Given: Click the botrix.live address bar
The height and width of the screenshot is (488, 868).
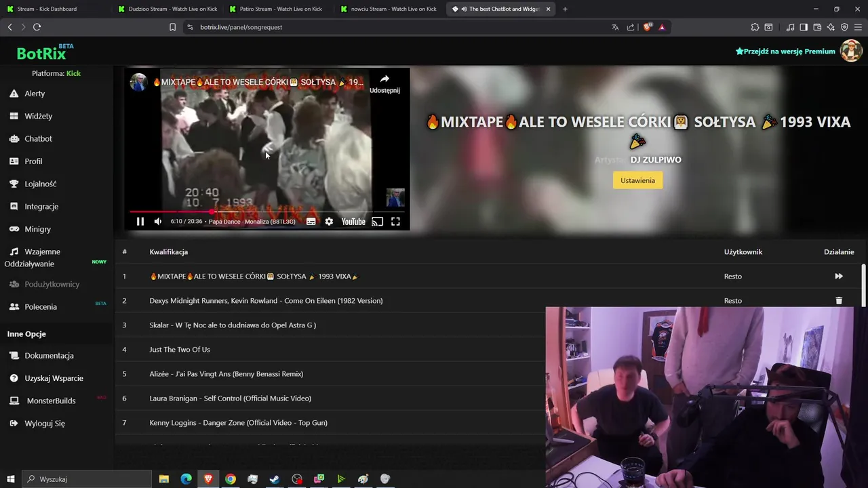Looking at the screenshot, I should coord(400,27).
